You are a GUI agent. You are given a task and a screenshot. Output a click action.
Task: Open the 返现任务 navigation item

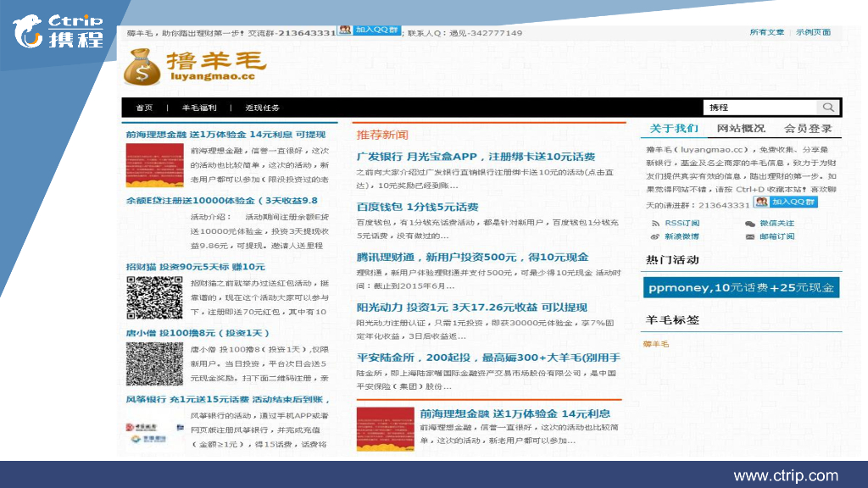coord(262,108)
